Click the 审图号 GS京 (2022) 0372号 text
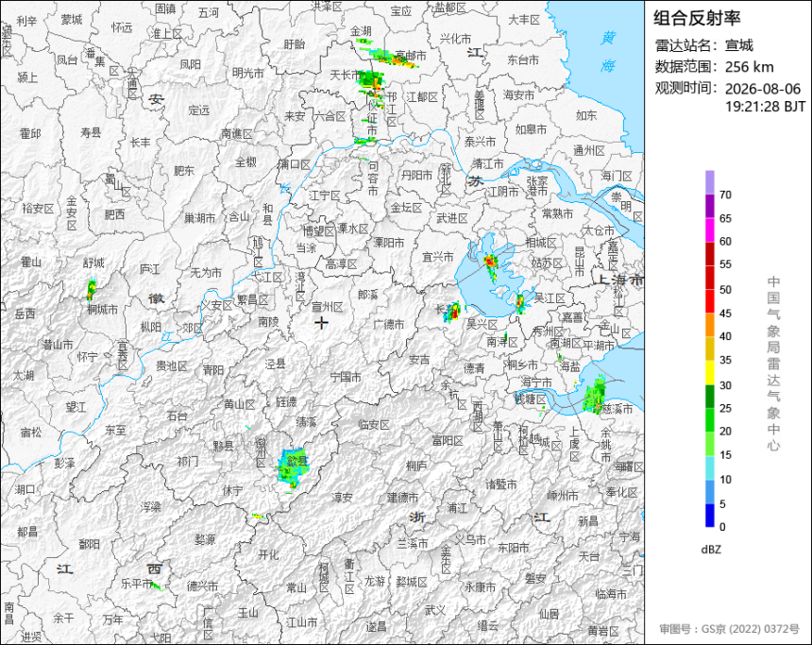 tap(729, 628)
